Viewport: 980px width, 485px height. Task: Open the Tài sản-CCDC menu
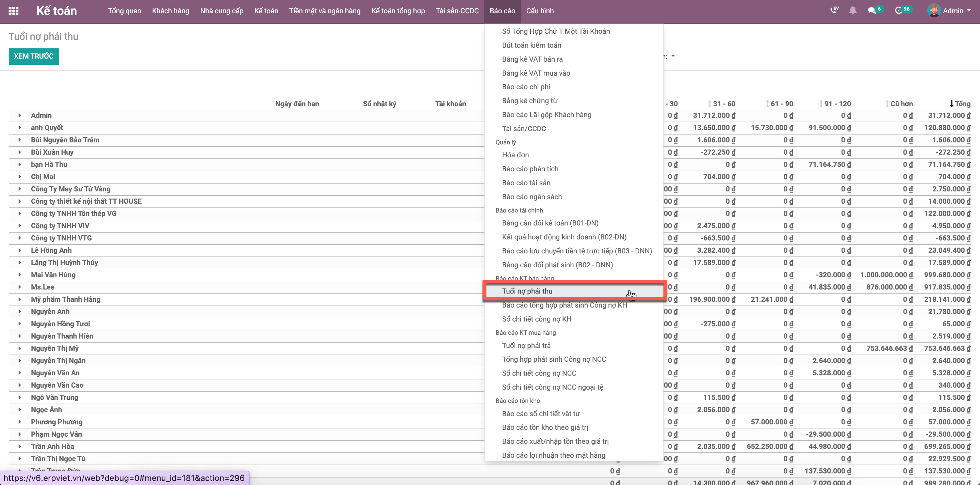click(457, 11)
